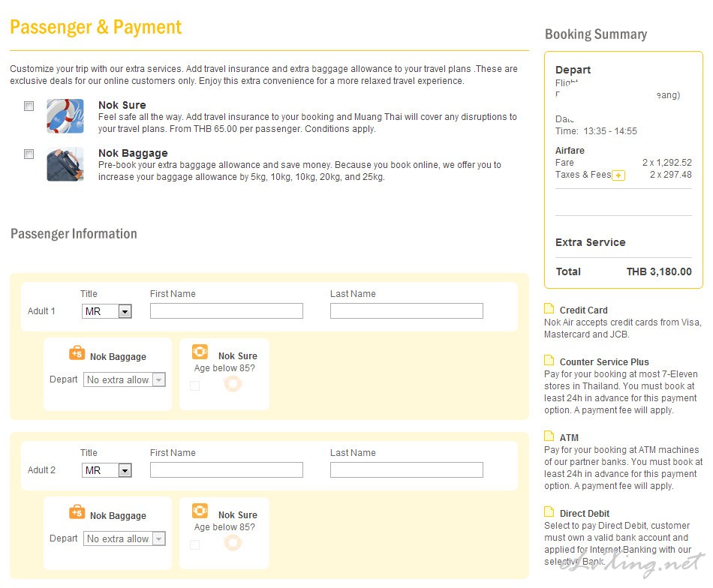Tick the Nok Baggage extra allowance checkbox
Image resolution: width=713 pixels, height=588 pixels.
[29, 154]
